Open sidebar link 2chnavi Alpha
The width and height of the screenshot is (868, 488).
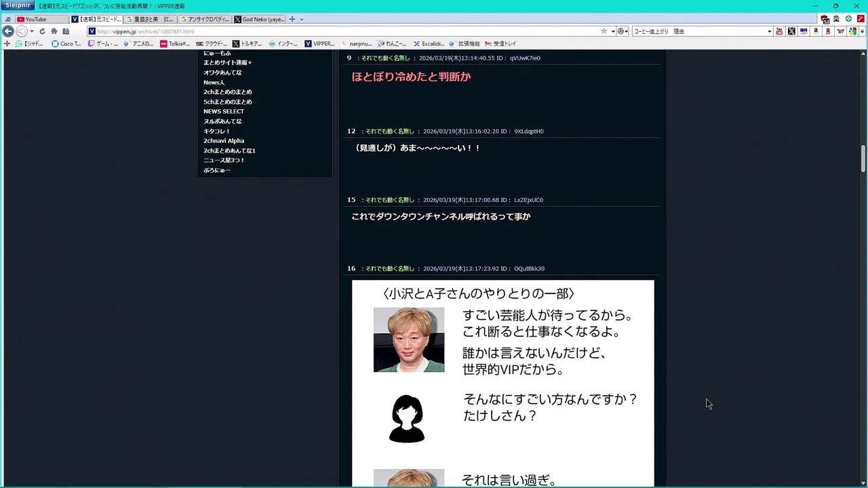click(x=224, y=141)
